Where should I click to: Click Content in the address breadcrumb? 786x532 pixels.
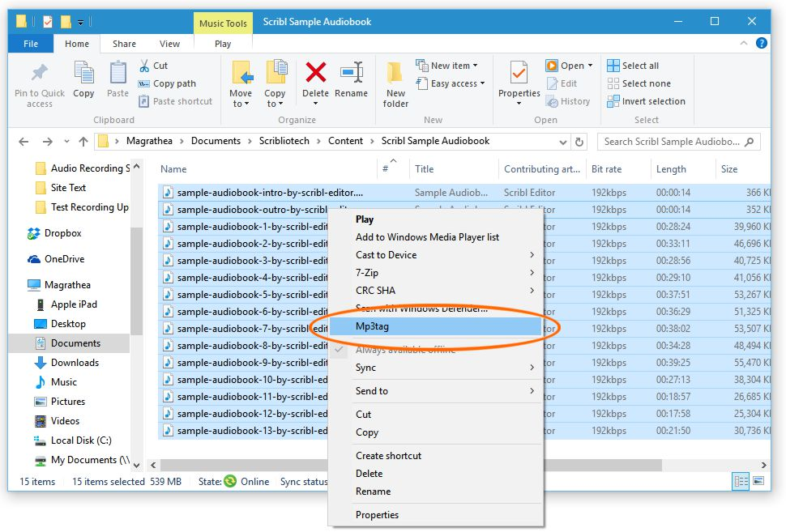tap(345, 141)
